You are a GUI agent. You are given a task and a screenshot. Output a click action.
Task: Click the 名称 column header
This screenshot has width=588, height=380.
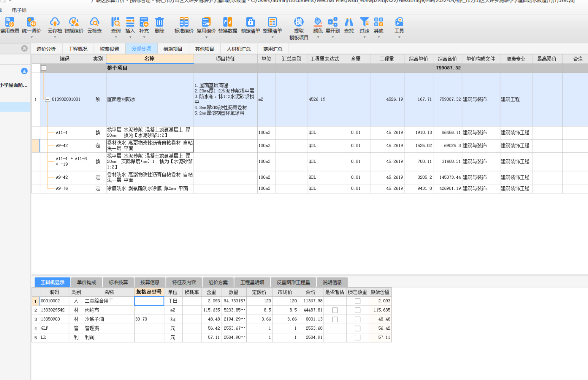150,59
